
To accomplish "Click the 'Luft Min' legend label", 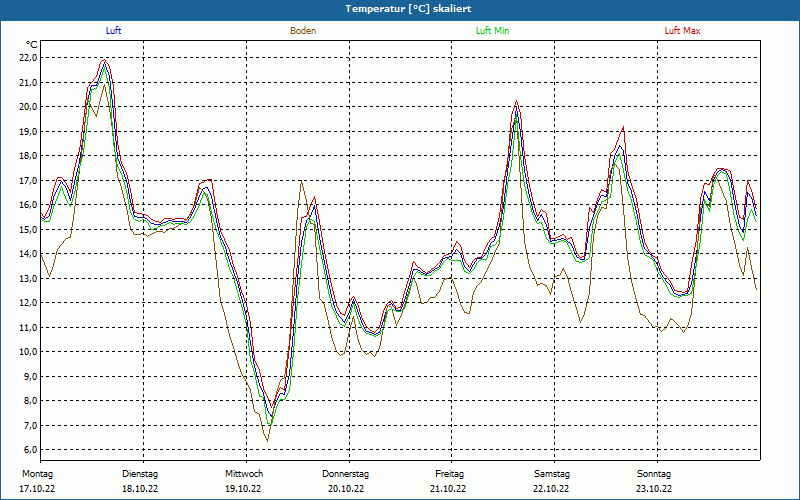I will [x=492, y=31].
